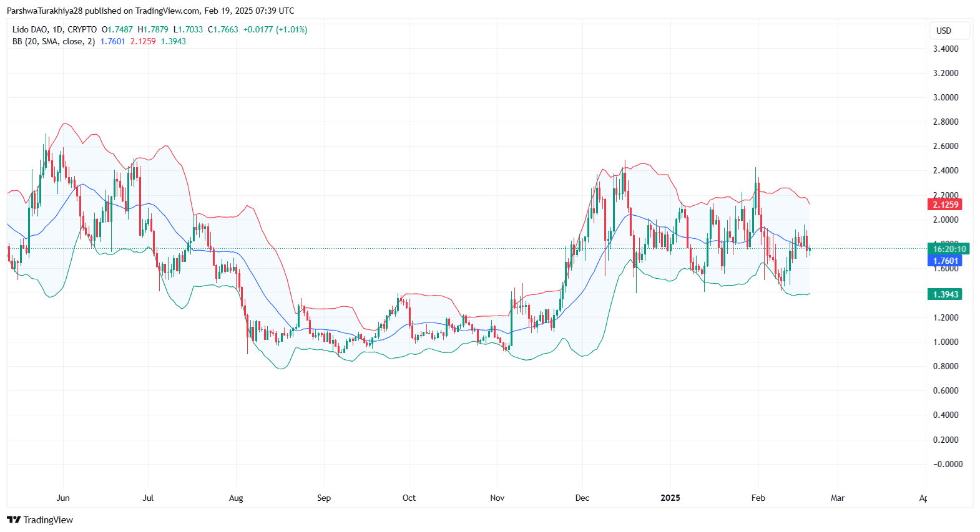Click the +0.0177 (+1.01%) change value
980x532 pixels.
point(275,29)
